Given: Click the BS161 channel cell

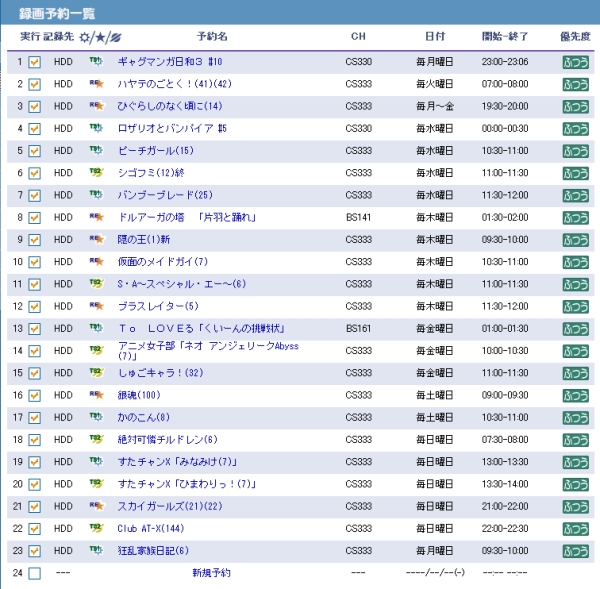Looking at the screenshot, I should tap(358, 328).
